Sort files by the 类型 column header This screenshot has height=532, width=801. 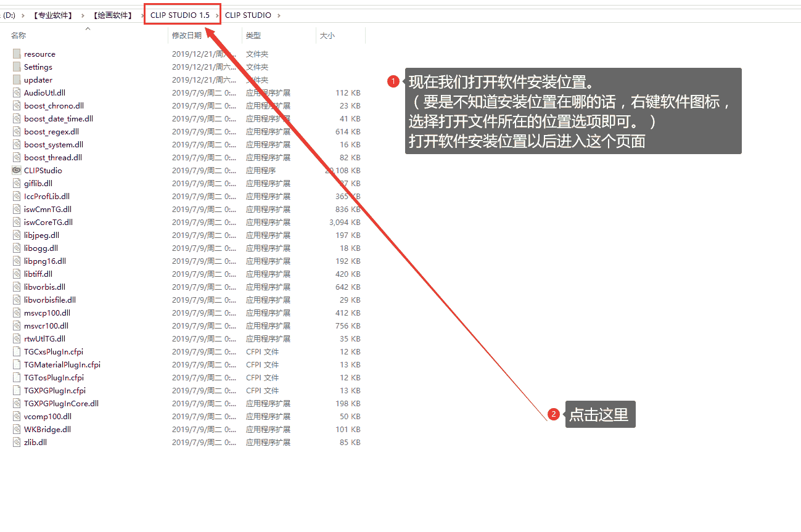(253, 36)
